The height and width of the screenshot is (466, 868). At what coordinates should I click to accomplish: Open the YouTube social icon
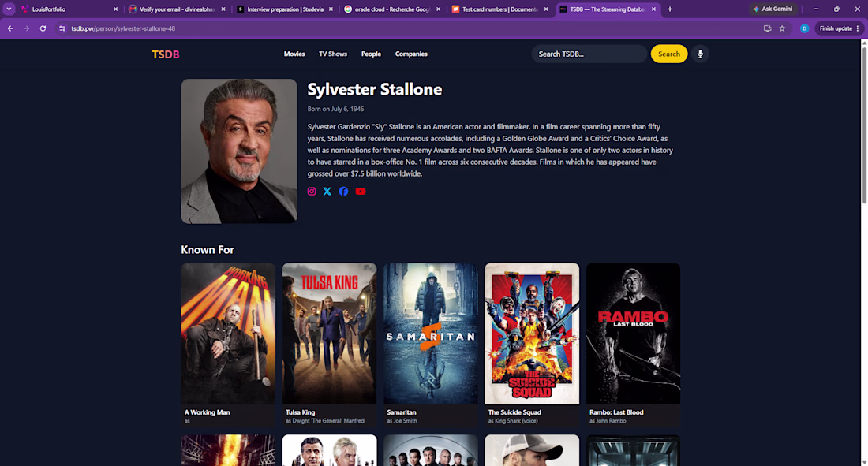(361, 191)
